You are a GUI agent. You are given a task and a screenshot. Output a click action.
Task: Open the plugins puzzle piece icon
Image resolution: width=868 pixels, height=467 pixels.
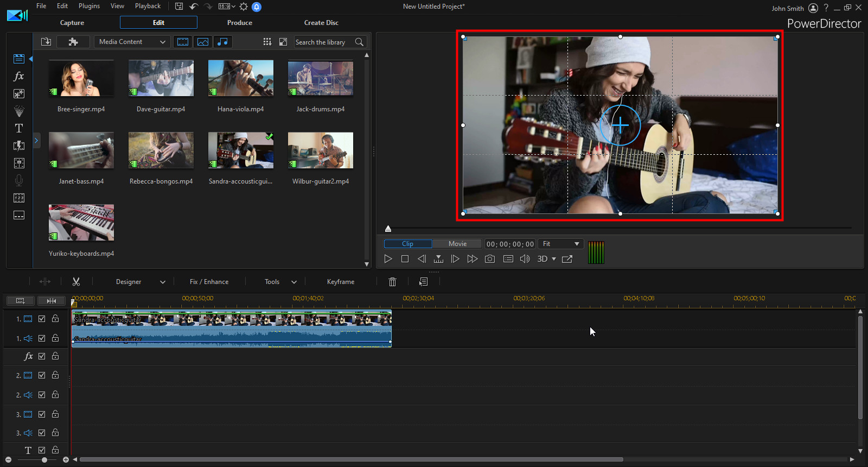pos(73,42)
